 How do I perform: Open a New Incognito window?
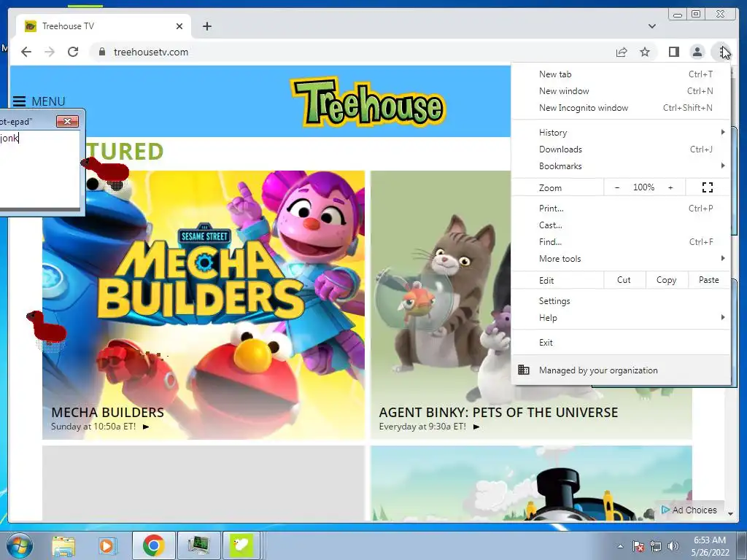click(620, 108)
